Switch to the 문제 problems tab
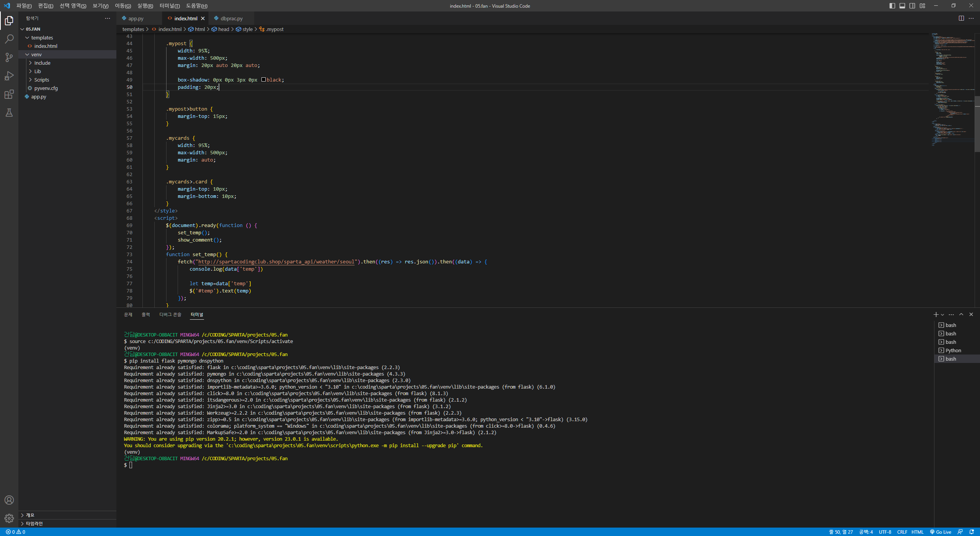The image size is (980, 536). click(x=128, y=314)
